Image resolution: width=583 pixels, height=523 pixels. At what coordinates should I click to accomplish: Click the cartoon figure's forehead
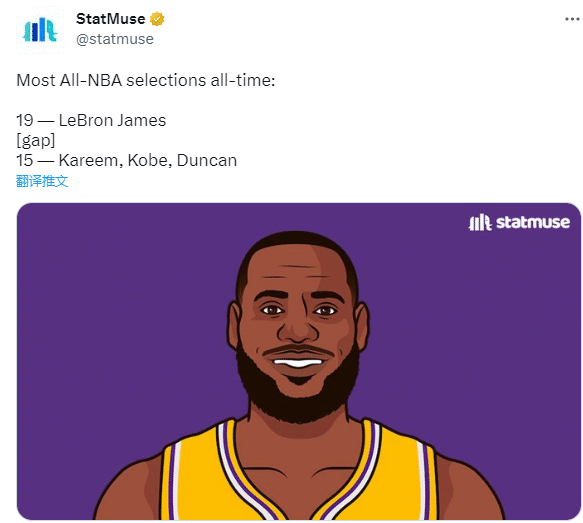(x=297, y=268)
